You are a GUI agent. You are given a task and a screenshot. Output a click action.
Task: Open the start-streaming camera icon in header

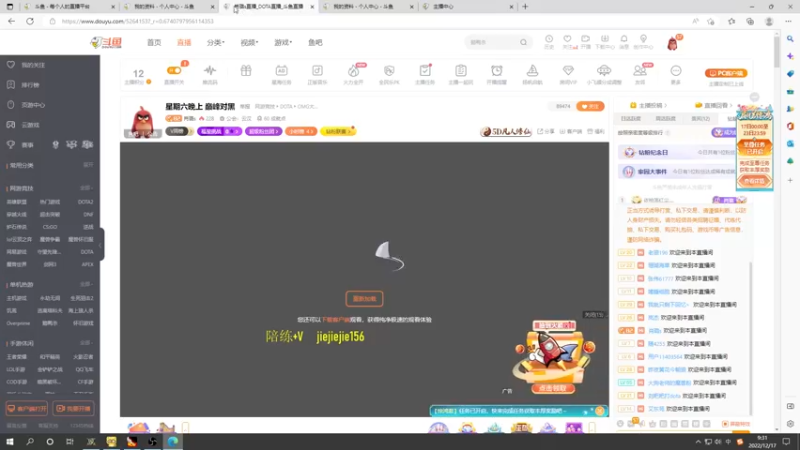tap(585, 42)
